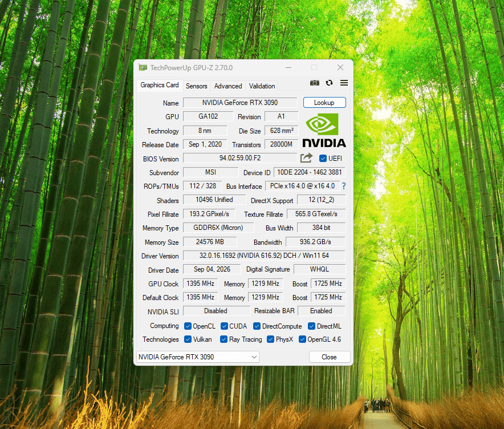504x429 pixels.
Task: Click the Bus Interface value PCIe x16 4.0
Action: [x=303, y=186]
